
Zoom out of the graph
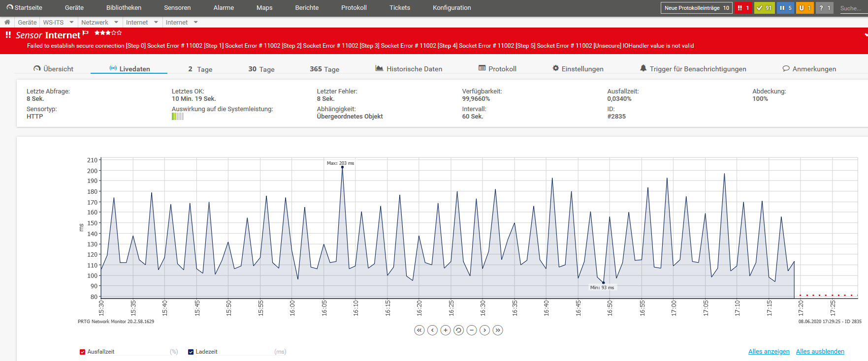pos(472,330)
